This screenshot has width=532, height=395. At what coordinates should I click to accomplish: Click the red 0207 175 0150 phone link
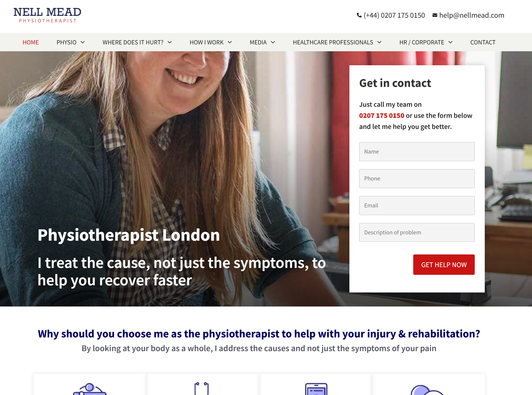[x=382, y=115]
